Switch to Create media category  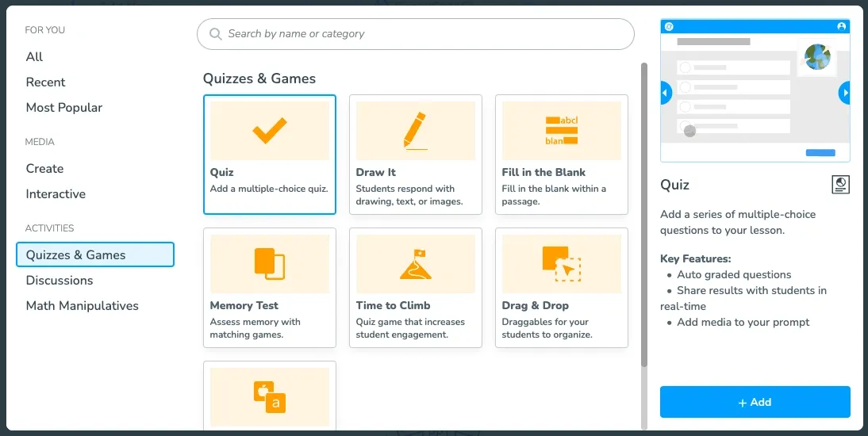pyautogui.click(x=44, y=169)
